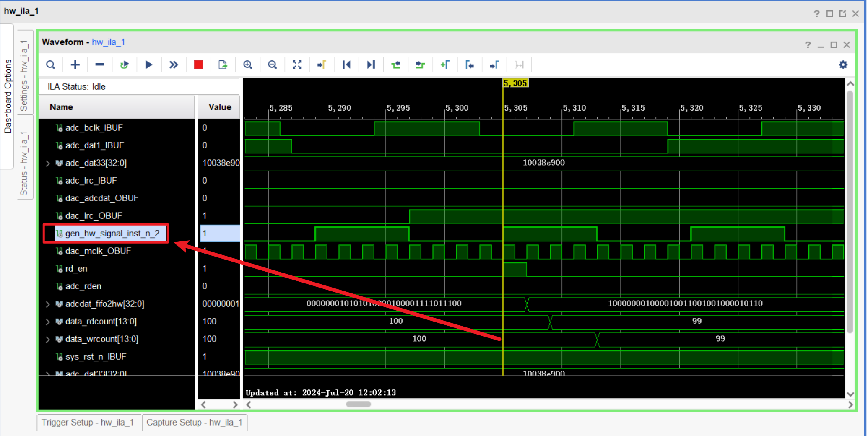Select the rd_en signal
This screenshot has width=868, height=436.
pos(76,269)
